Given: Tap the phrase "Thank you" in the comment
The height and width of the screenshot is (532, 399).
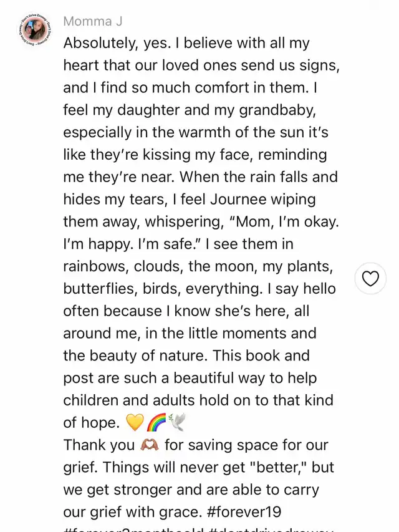Looking at the screenshot, I should (99, 445).
